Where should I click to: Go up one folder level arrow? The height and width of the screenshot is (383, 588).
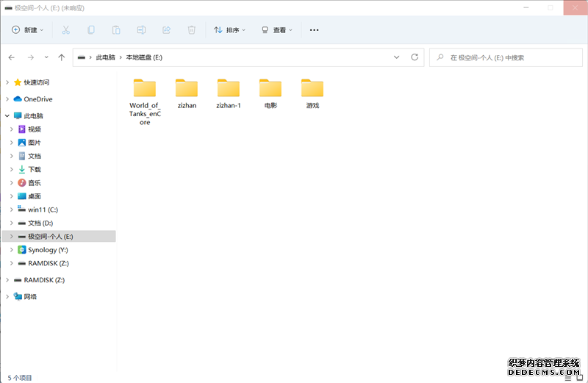tap(62, 57)
